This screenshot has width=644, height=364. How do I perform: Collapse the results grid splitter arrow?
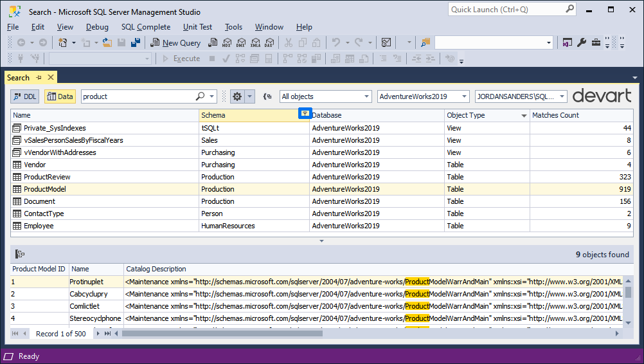pyautogui.click(x=321, y=241)
